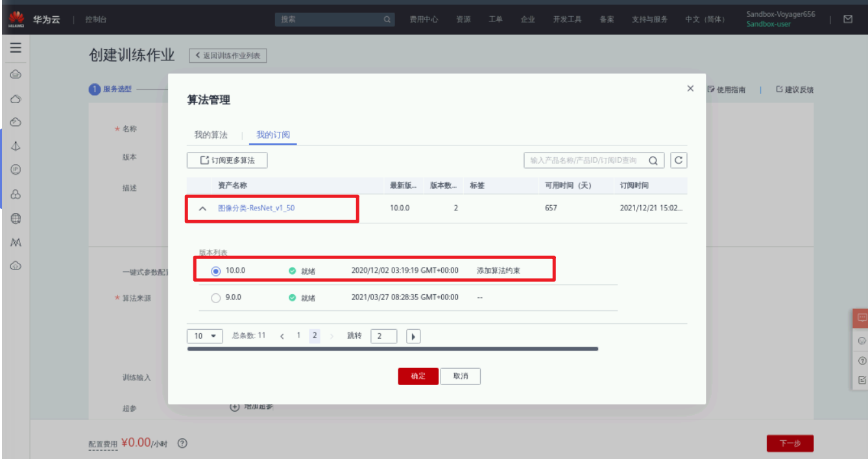
Task: Click the first cloud icon in the sidebar
Action: click(x=16, y=75)
